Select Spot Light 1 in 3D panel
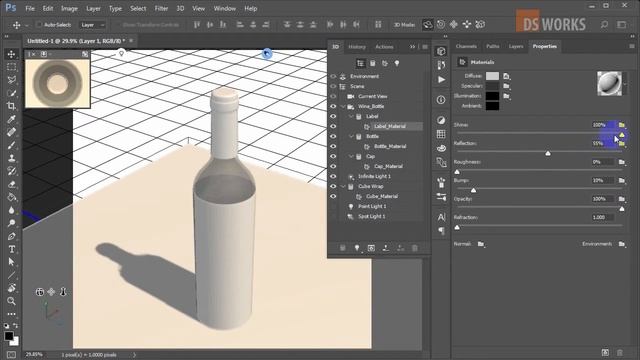The width and height of the screenshot is (640, 360). click(x=371, y=216)
